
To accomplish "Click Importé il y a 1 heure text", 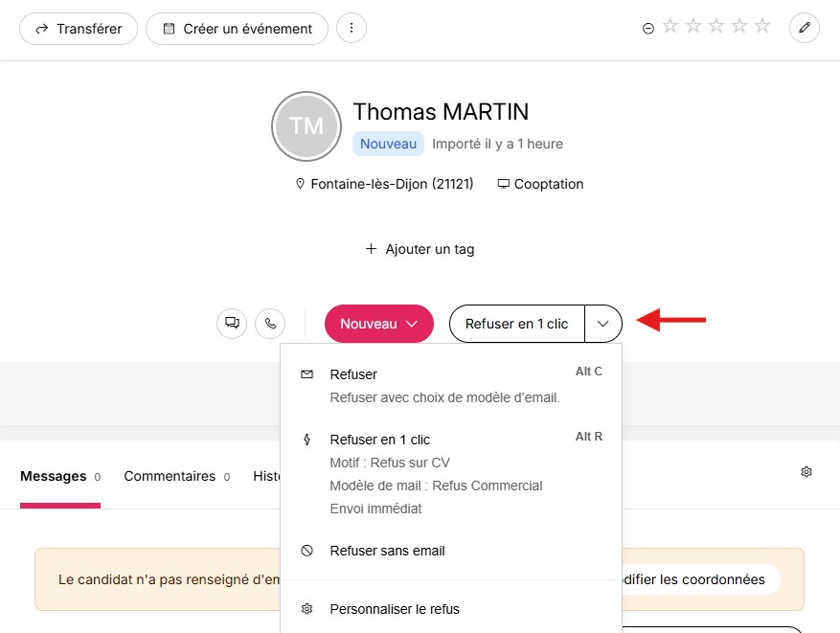I will click(498, 144).
